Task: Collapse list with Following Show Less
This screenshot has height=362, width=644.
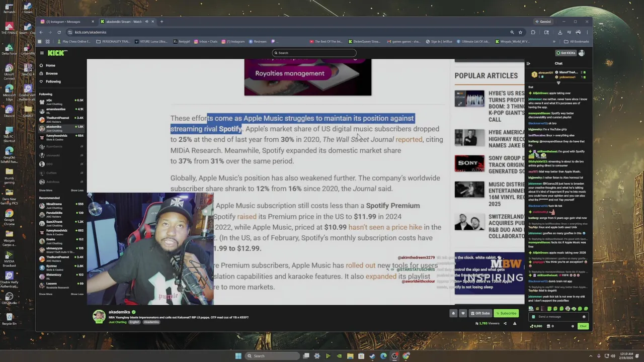Action: pyautogui.click(x=77, y=191)
